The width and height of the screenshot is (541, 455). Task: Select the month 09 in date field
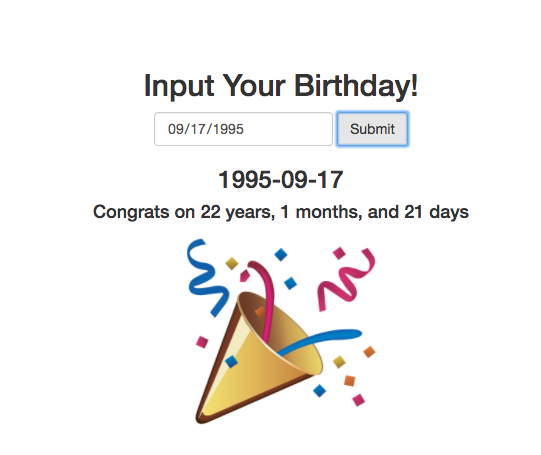pos(176,129)
